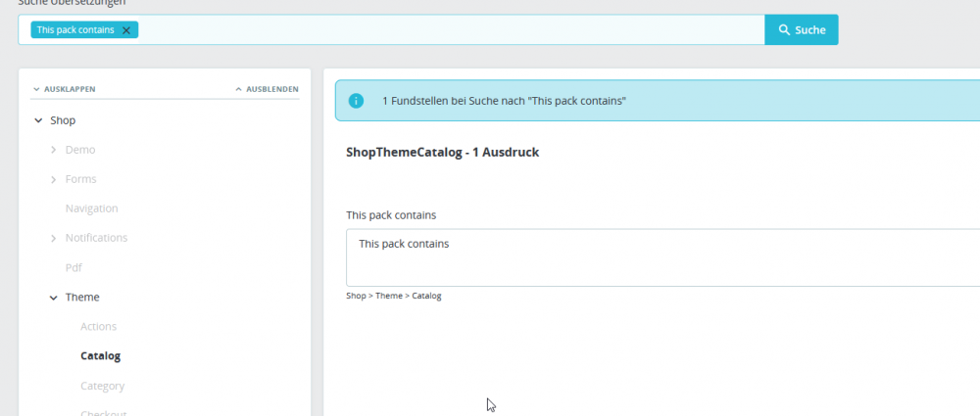This screenshot has width=980, height=416.
Task: Select Pdf in the translation tree
Action: pos(73,267)
